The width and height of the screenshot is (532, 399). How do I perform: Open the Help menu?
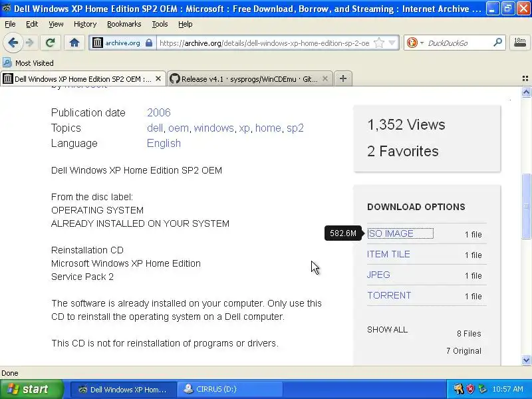[x=186, y=24]
